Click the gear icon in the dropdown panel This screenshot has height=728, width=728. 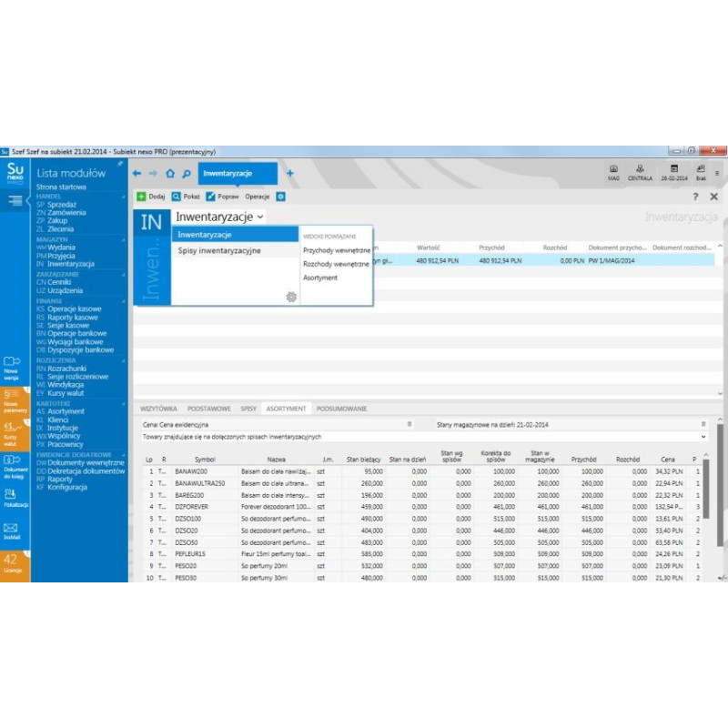click(291, 297)
